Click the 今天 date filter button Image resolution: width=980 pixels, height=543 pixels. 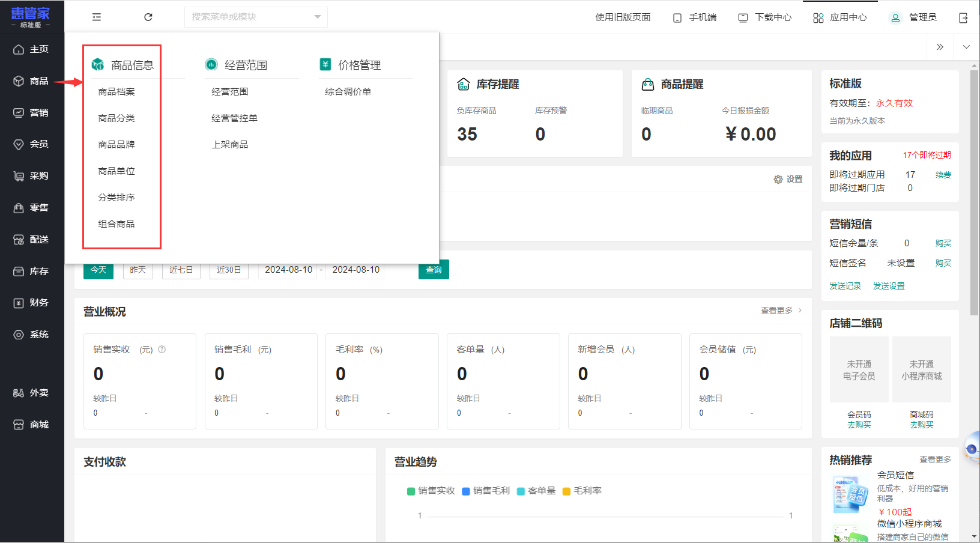(x=98, y=270)
